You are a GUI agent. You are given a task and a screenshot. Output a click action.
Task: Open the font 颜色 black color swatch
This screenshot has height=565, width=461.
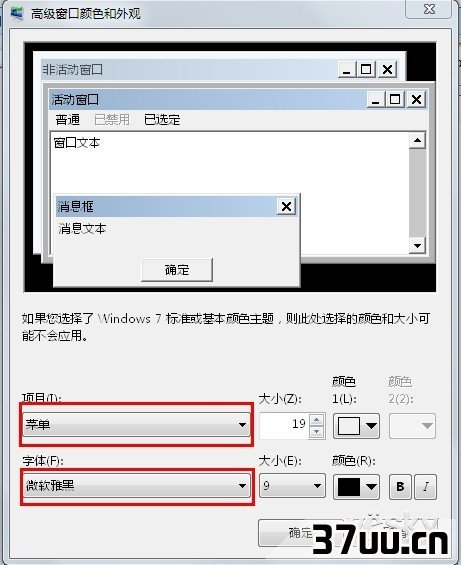[356, 487]
